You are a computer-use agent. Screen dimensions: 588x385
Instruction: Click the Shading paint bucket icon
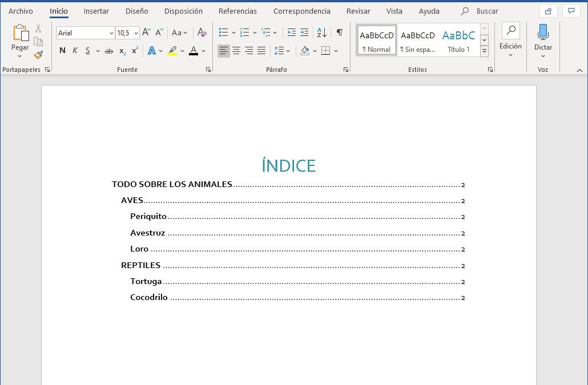pyautogui.click(x=305, y=51)
